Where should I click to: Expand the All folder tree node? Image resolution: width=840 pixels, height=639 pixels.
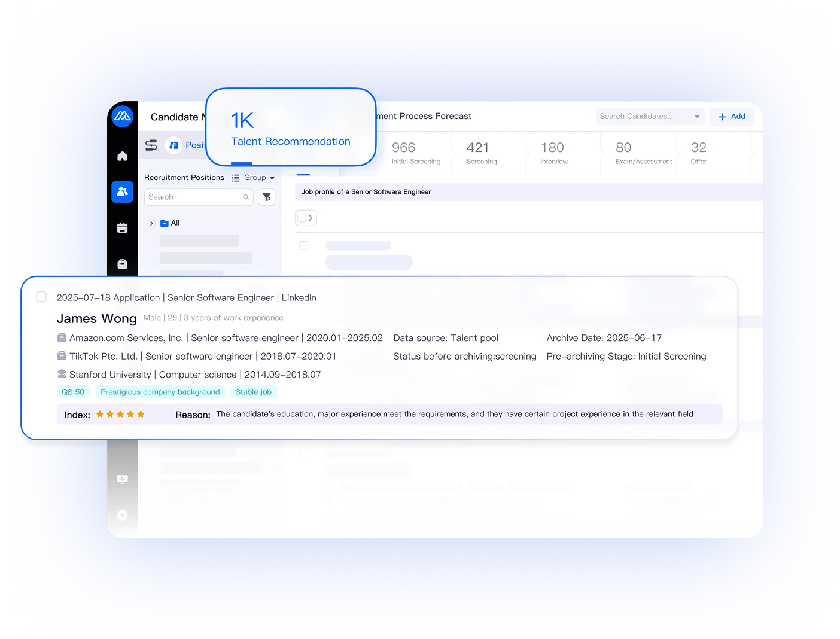coord(151,223)
